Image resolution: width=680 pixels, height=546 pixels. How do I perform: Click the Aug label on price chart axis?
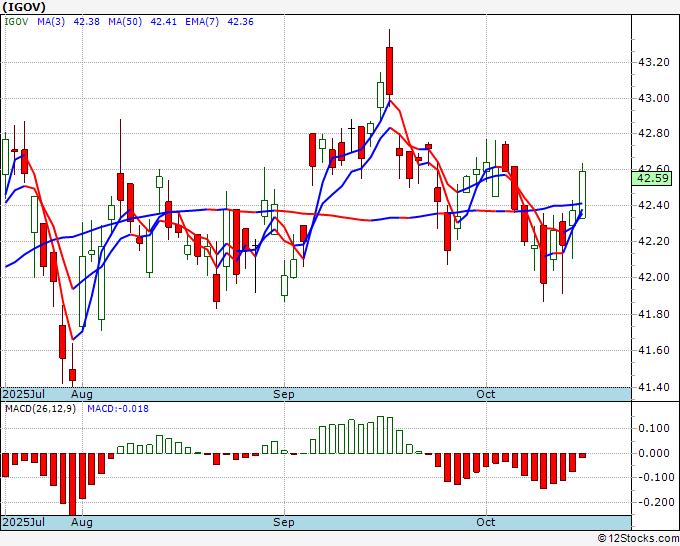coord(82,394)
